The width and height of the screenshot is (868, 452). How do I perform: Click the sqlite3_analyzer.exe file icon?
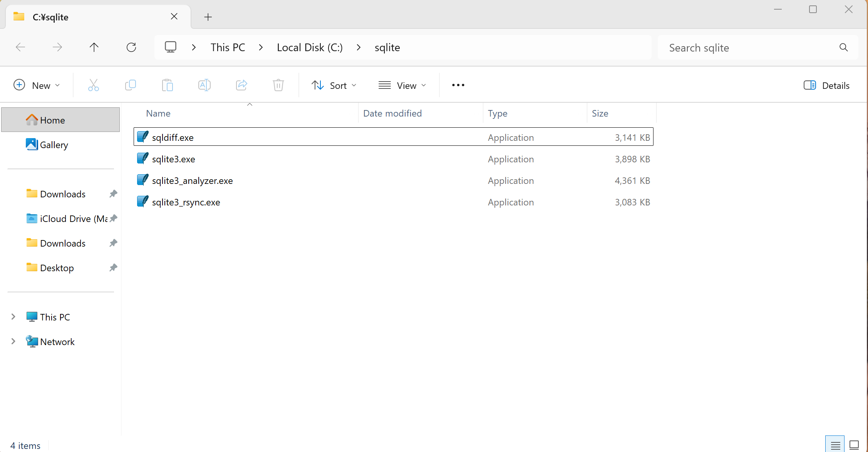143,180
